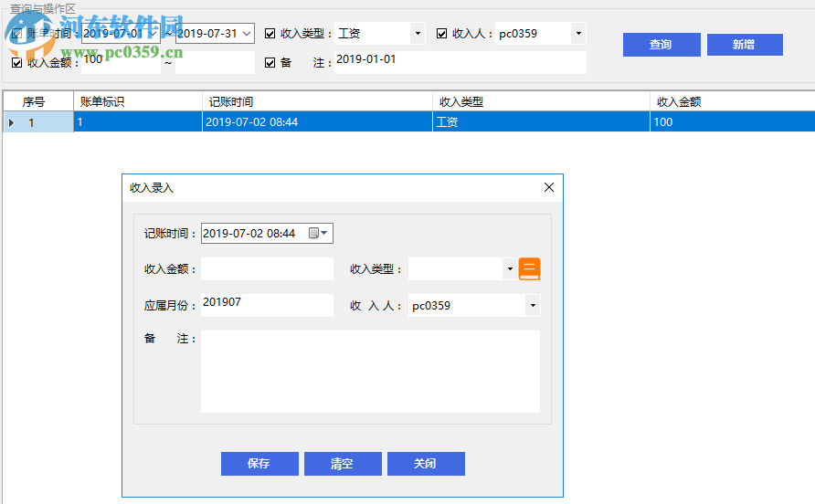Click the 序号 column header
The width and height of the screenshot is (815, 504).
pyautogui.click(x=38, y=101)
